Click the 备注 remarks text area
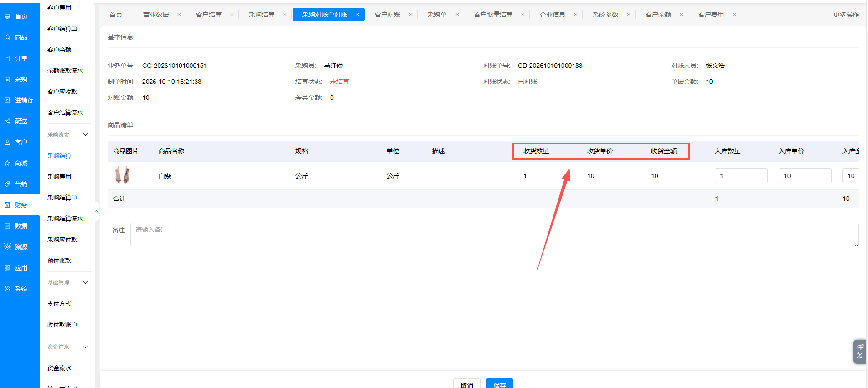 (495, 235)
